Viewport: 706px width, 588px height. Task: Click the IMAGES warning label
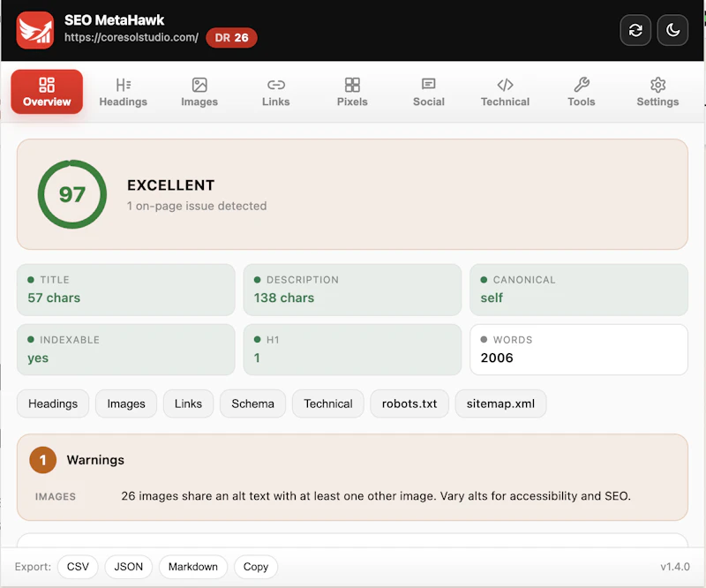56,496
